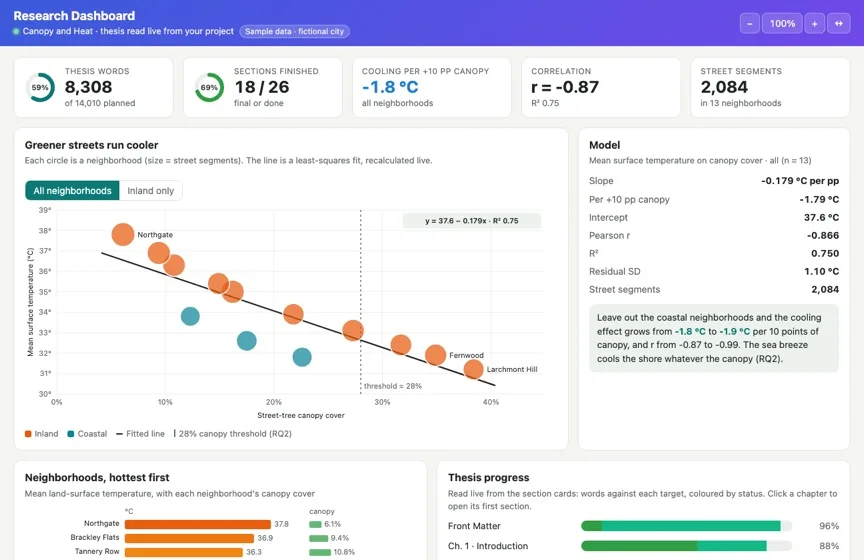Select the All neighborhoods tab
Viewport: 864px width, 560px height.
click(x=72, y=191)
